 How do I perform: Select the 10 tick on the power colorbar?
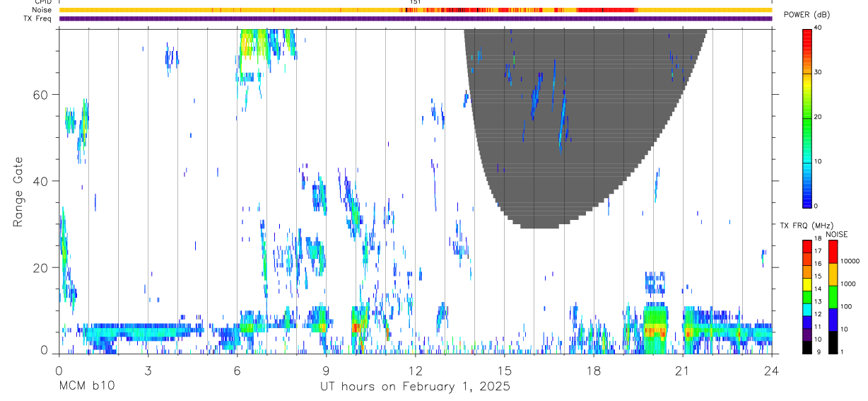(819, 161)
